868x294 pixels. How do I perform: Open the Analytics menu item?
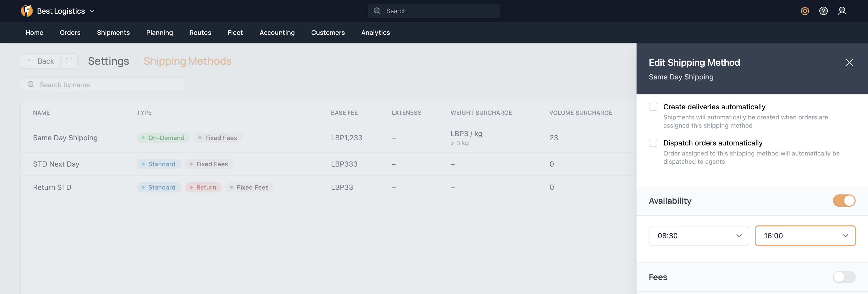click(x=375, y=33)
